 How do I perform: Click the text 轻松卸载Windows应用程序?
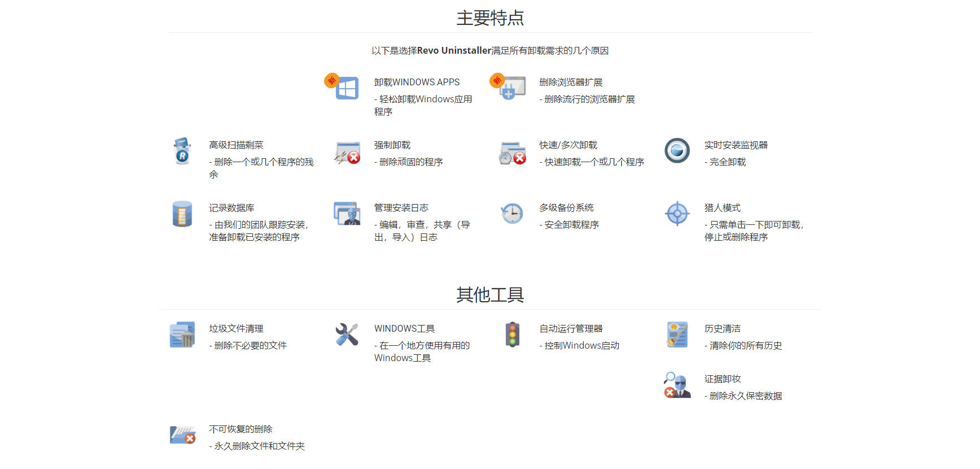(x=423, y=106)
